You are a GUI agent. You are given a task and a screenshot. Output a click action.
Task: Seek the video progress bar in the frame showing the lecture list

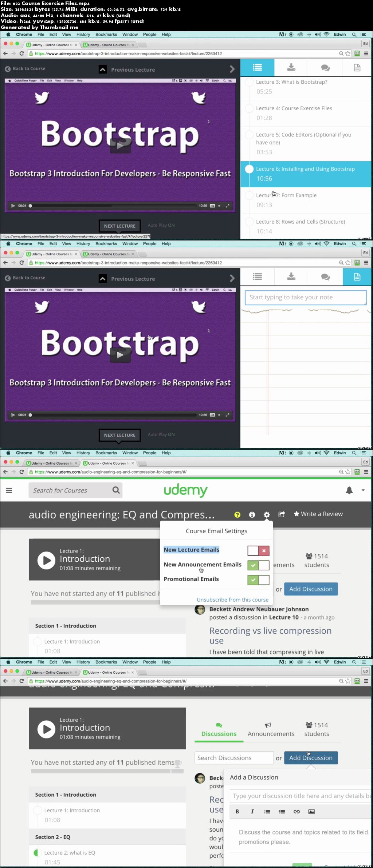(113, 206)
